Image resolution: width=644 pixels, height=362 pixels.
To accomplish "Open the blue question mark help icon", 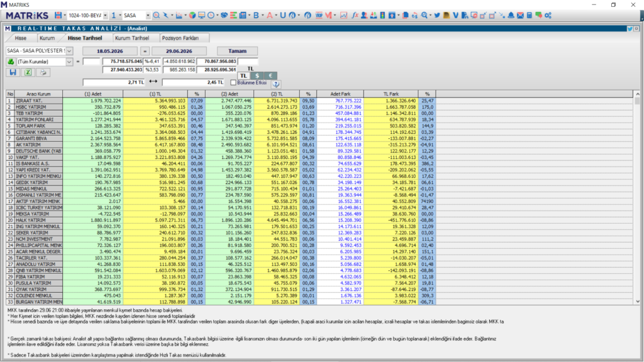I will [276, 84].
